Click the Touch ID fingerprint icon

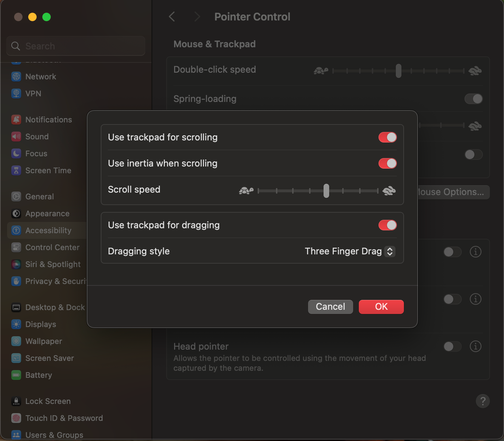[16, 418]
